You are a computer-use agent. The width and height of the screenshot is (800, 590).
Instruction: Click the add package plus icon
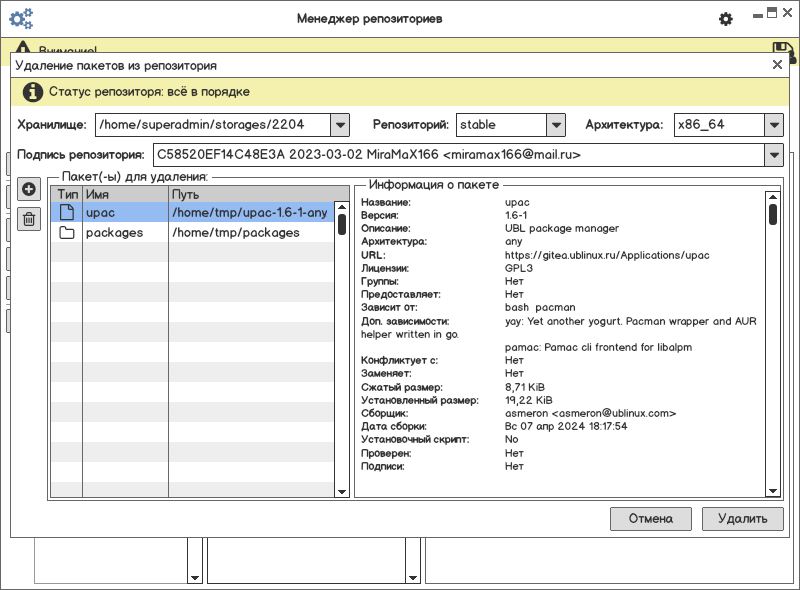[29, 190]
